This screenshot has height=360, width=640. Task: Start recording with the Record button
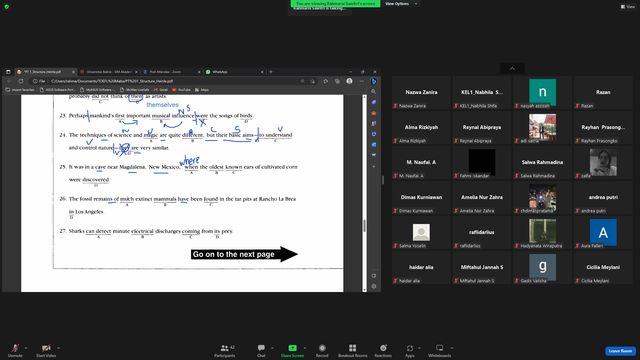click(x=322, y=350)
